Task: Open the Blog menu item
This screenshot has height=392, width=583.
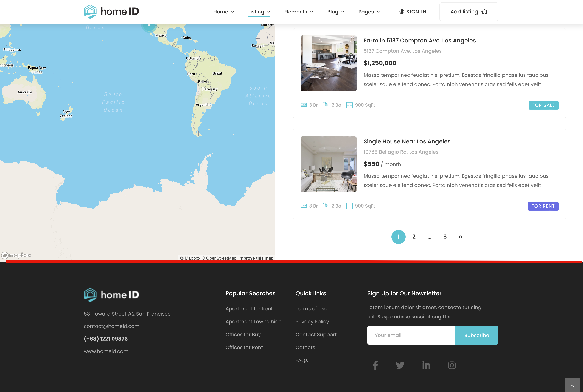Action: (336, 12)
